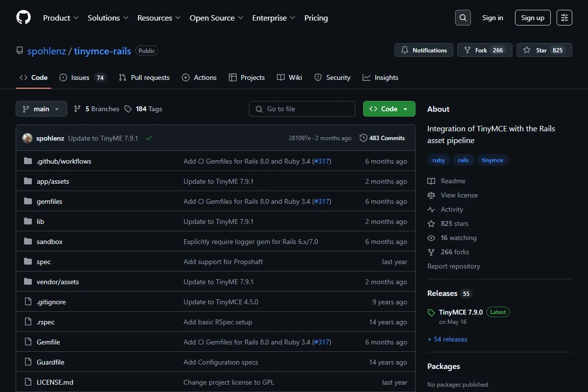588x392 pixels.
Task: Click the green commit status checkmark
Action: click(149, 138)
